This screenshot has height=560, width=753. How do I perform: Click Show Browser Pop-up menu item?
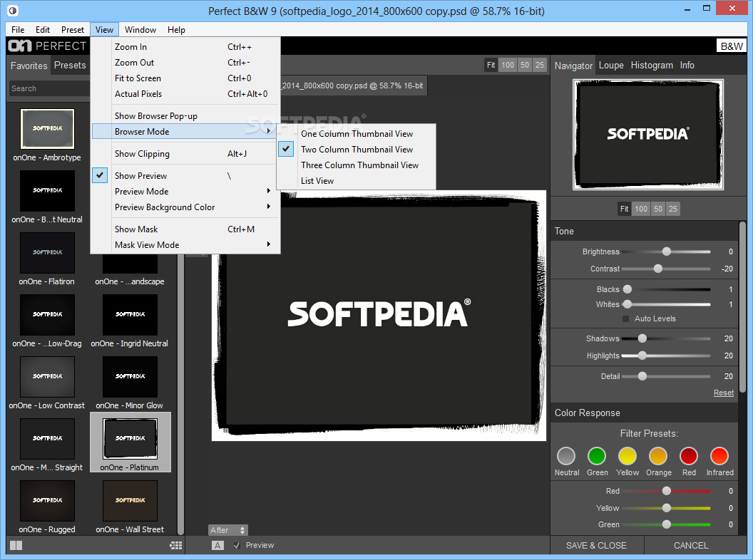pyautogui.click(x=185, y=115)
